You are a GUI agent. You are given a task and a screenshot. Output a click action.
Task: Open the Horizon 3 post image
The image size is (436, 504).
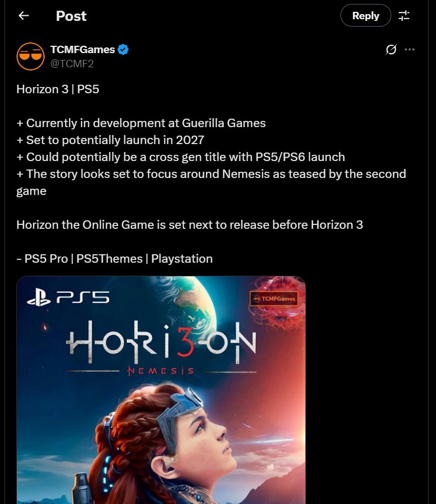point(161,390)
